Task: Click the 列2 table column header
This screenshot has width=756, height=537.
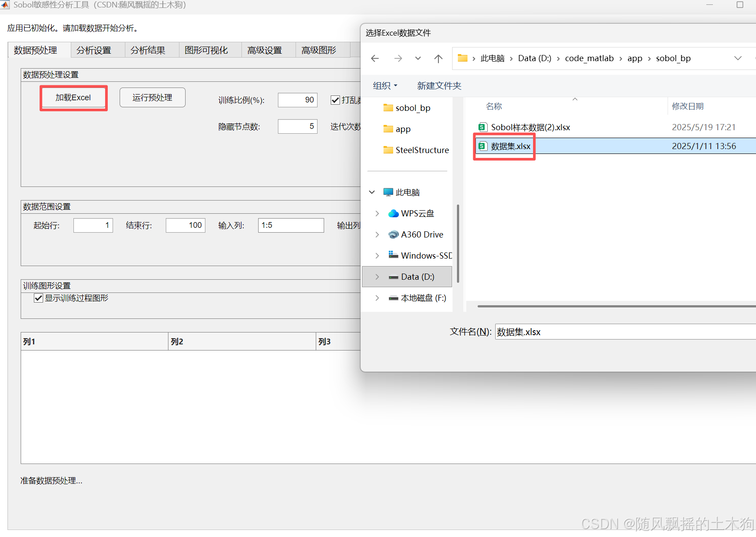Action: tap(242, 341)
